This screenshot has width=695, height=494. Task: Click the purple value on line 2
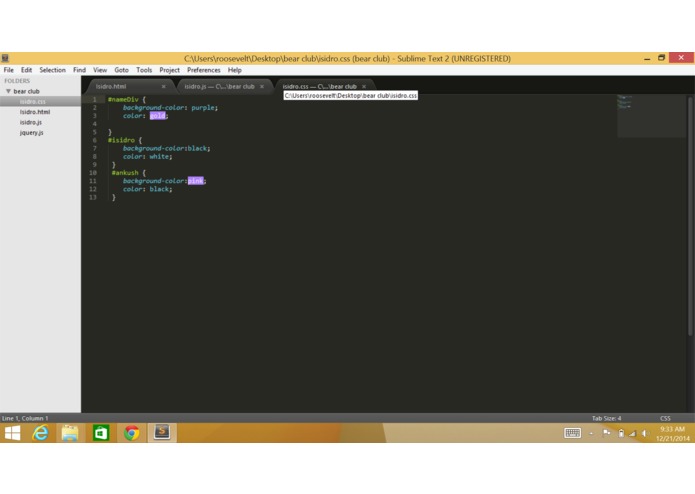[203, 108]
